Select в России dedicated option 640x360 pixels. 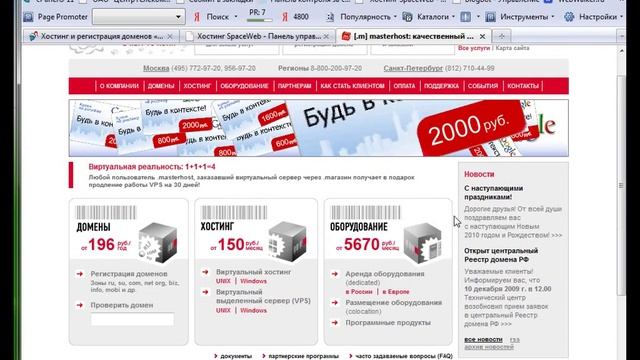pyautogui.click(x=359, y=292)
